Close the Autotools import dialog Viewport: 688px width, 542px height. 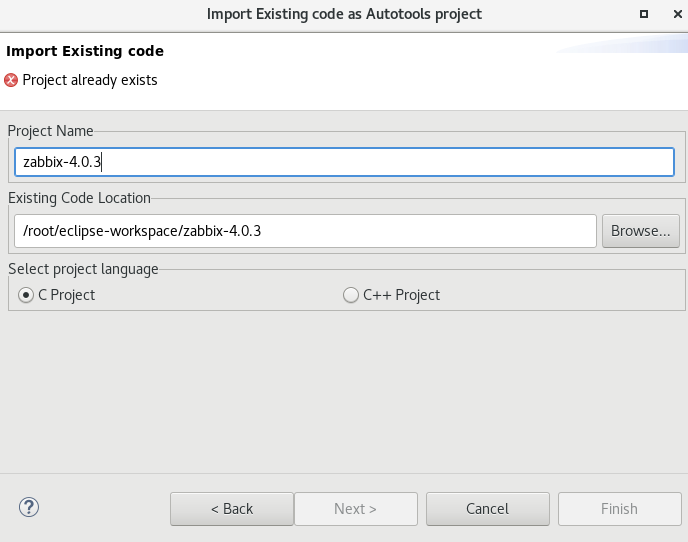click(x=677, y=14)
